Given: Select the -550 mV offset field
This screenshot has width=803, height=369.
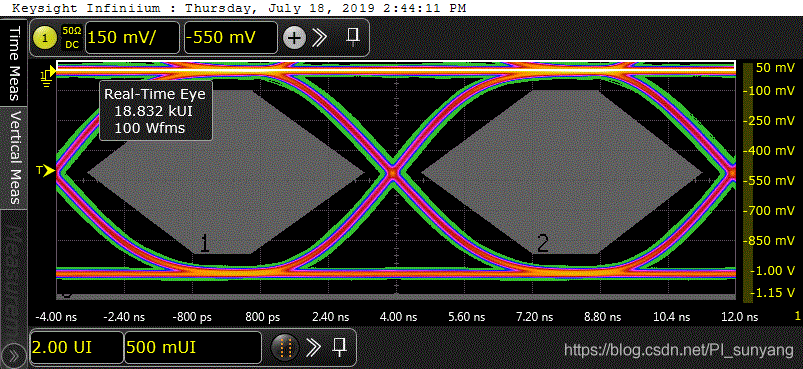Looking at the screenshot, I should click(231, 37).
